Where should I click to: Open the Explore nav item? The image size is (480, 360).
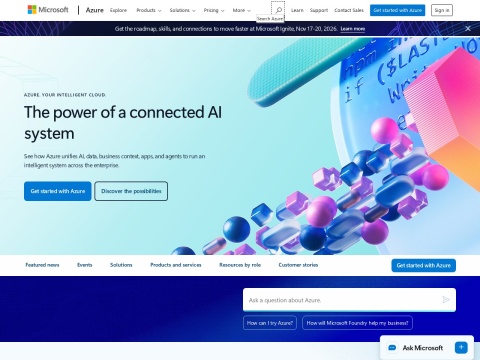[118, 10]
